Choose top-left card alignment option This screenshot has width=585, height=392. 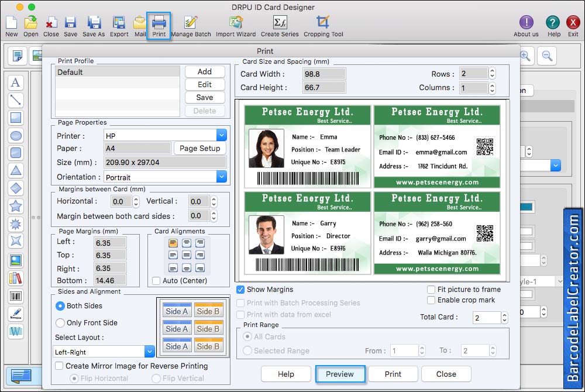click(x=173, y=243)
